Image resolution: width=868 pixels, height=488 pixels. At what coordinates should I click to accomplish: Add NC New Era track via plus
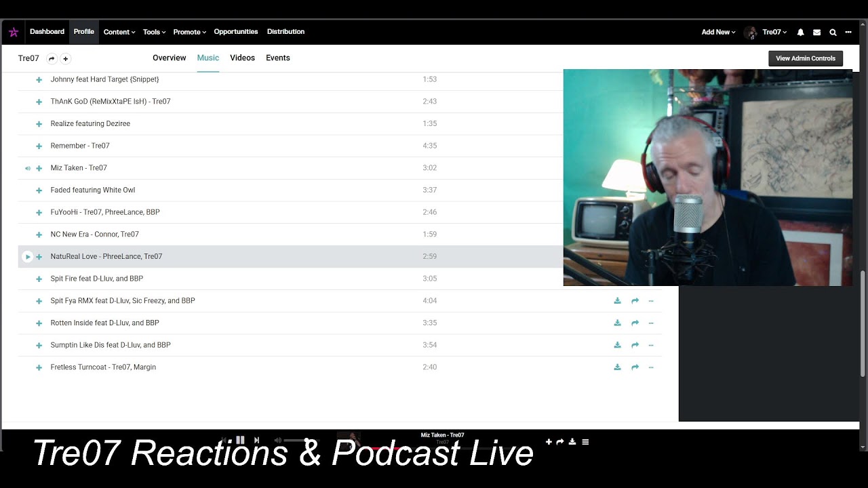tap(39, 235)
